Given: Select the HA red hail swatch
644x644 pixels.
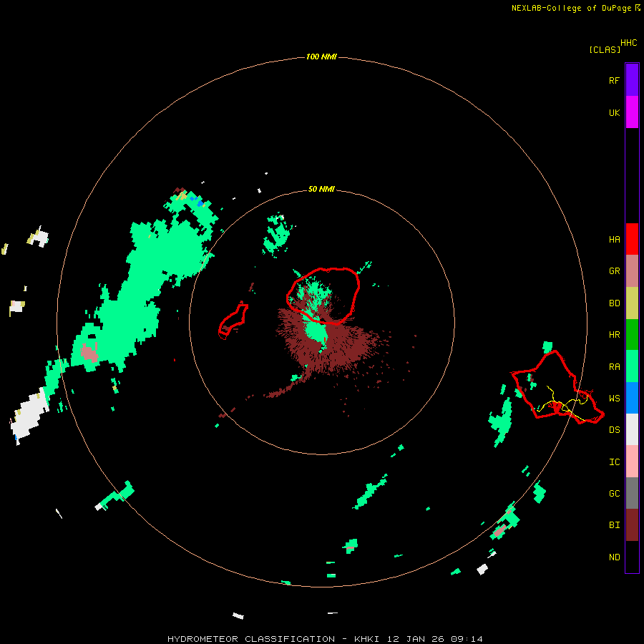Looking at the screenshot, I should click(x=632, y=239).
